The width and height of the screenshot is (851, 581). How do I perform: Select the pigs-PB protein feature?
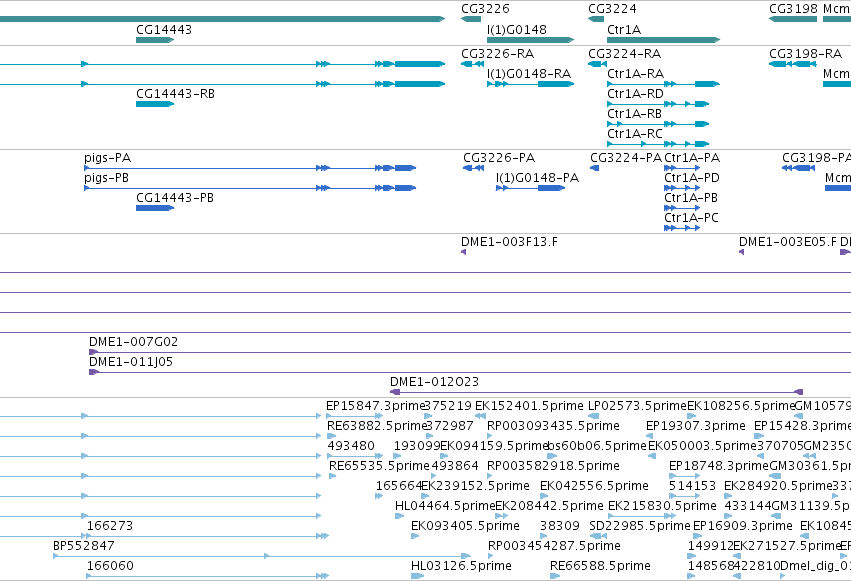[250, 188]
